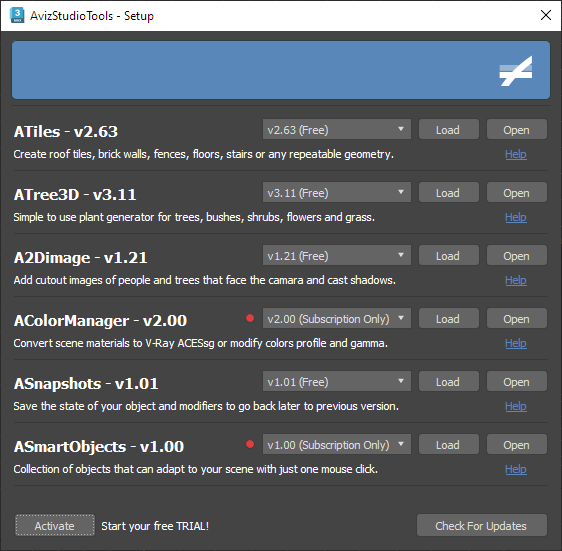
Task: Load the ATiles tool
Action: [x=448, y=129]
